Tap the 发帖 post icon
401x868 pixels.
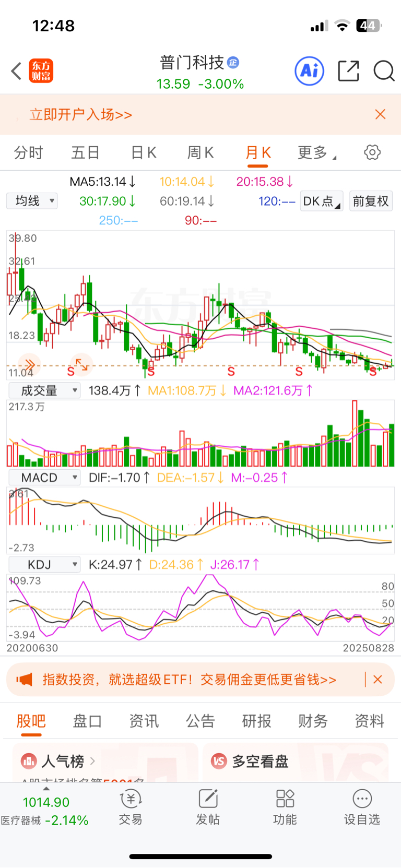tap(208, 807)
